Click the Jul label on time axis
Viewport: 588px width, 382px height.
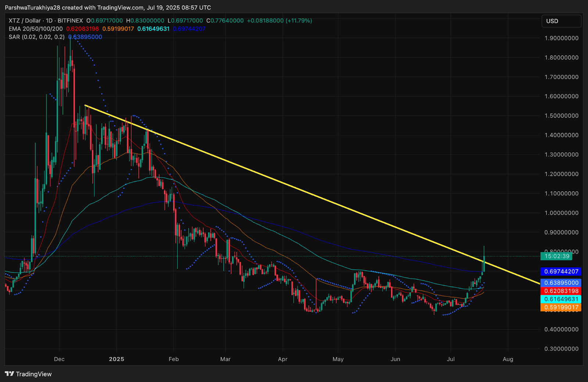(451, 359)
